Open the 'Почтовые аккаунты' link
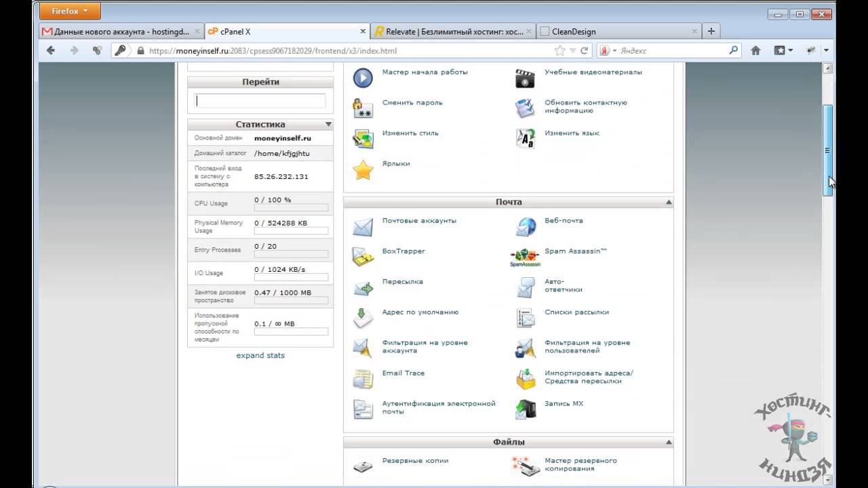Viewport: 868px width, 488px height. tap(419, 220)
